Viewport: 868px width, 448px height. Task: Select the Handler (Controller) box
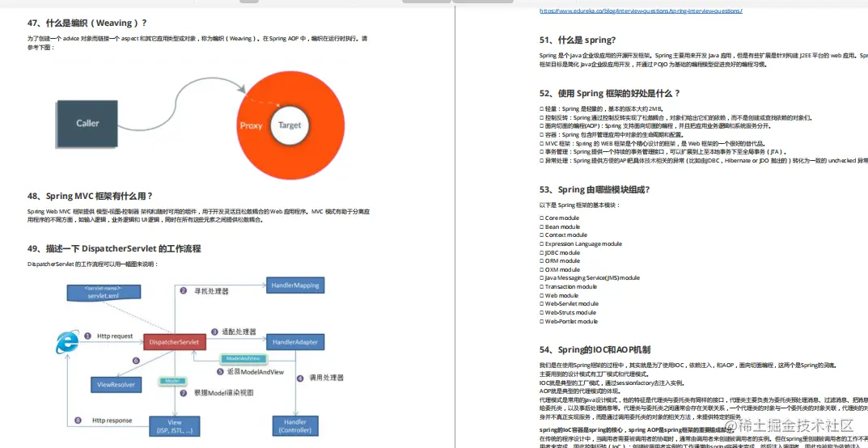pyautogui.click(x=295, y=426)
